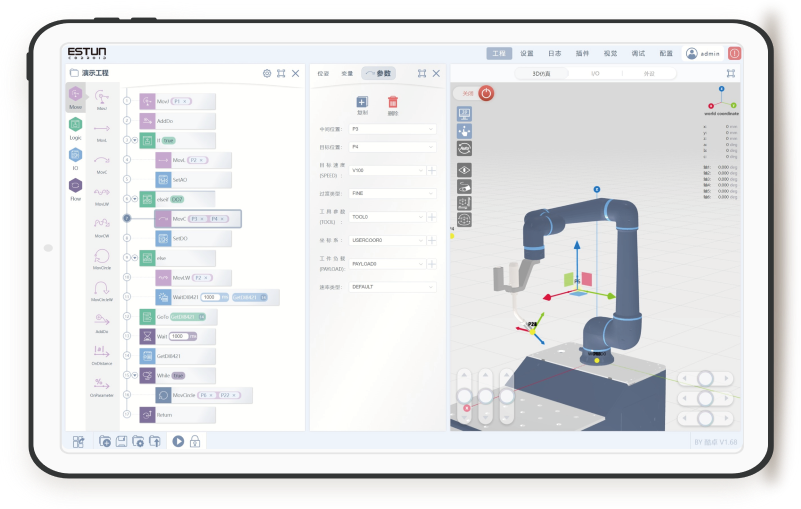Pick the OnParameter instruction from the palette
Viewport: 801px width, 509px height.
[x=102, y=387]
